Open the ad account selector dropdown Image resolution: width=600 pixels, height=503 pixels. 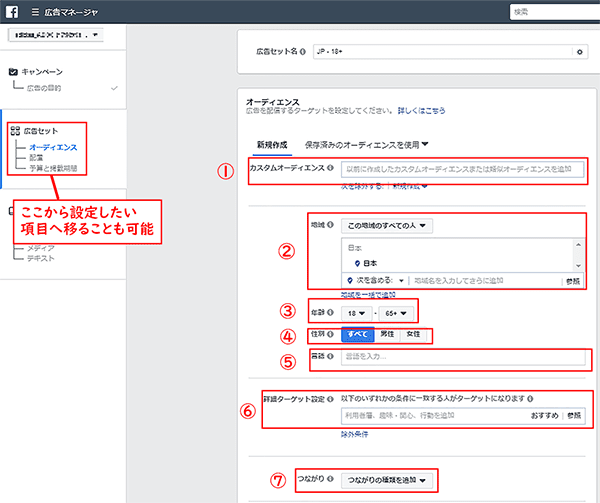tap(55, 35)
